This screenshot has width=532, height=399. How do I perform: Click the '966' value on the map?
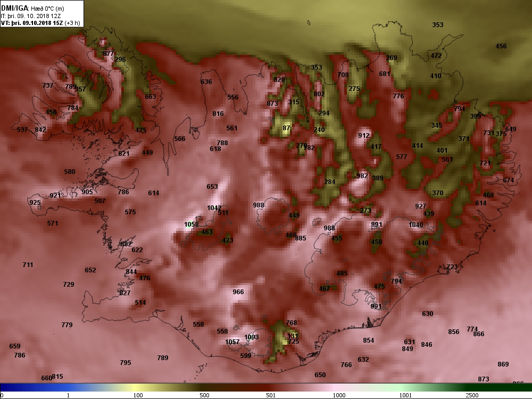238,292
